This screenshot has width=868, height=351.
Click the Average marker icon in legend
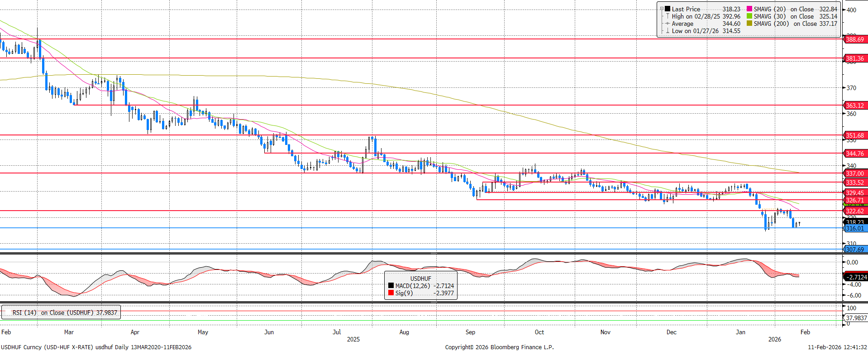(x=668, y=24)
